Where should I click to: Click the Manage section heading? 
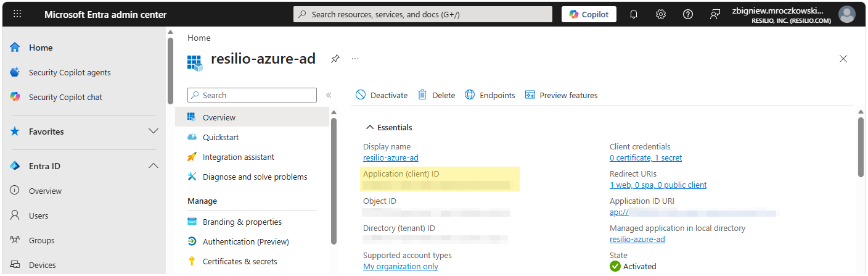click(x=202, y=201)
